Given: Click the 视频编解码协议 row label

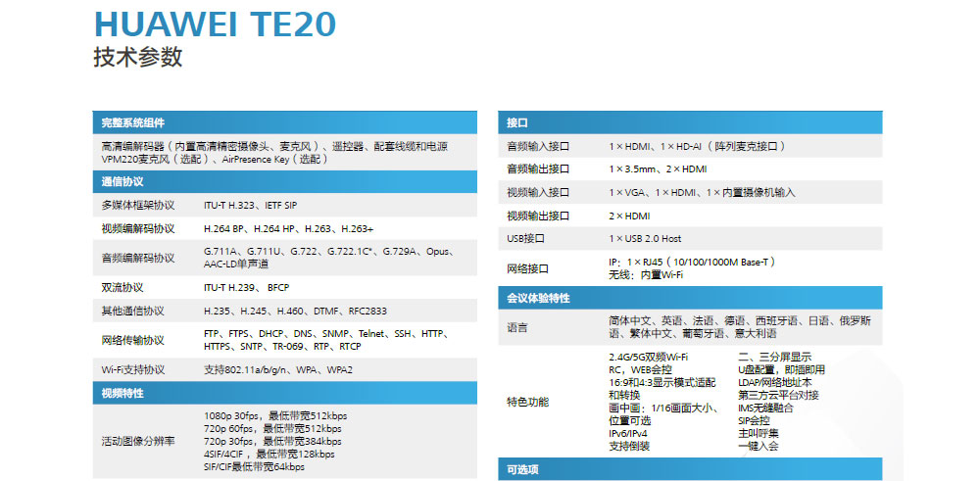Looking at the screenshot, I should (137, 228).
